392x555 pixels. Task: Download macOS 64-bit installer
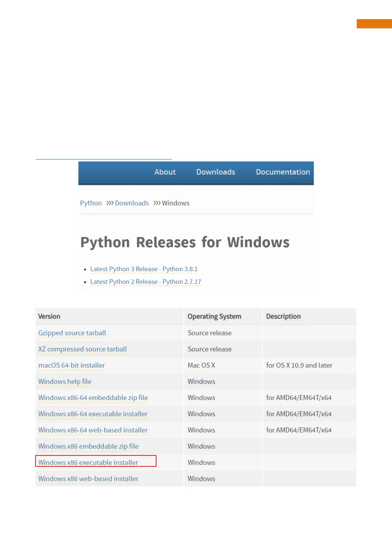[x=71, y=365]
